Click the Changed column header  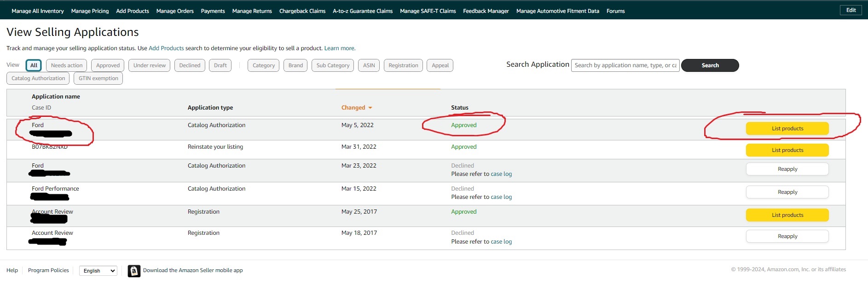click(353, 108)
